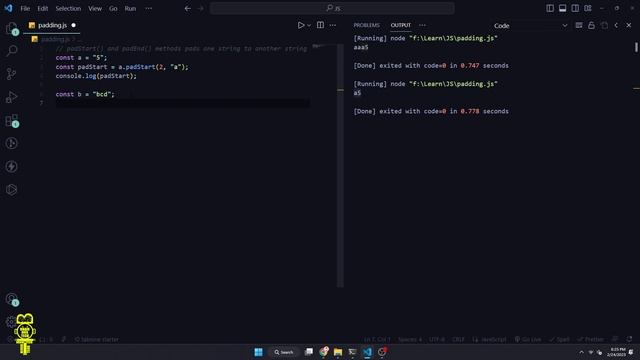Viewport: 640px width, 360px height.
Task: Select the padding.js editor tab
Action: point(52,25)
